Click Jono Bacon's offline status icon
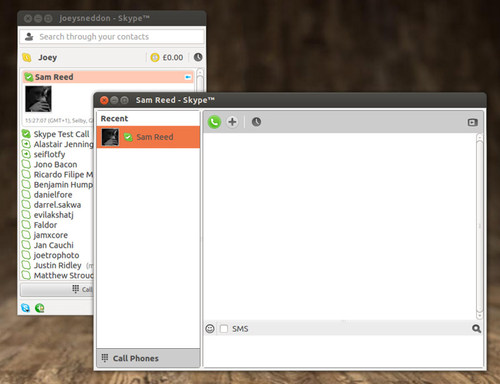This screenshot has width=500, height=384. click(x=26, y=164)
